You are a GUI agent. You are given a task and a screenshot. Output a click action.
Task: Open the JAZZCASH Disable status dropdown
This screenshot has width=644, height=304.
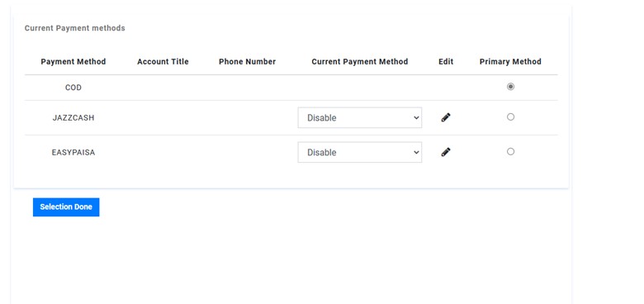click(x=360, y=117)
